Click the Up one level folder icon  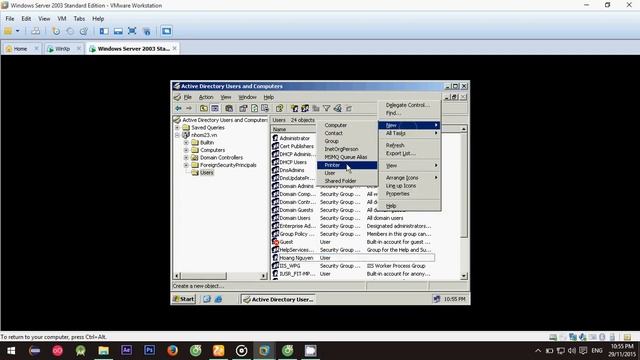(203, 108)
